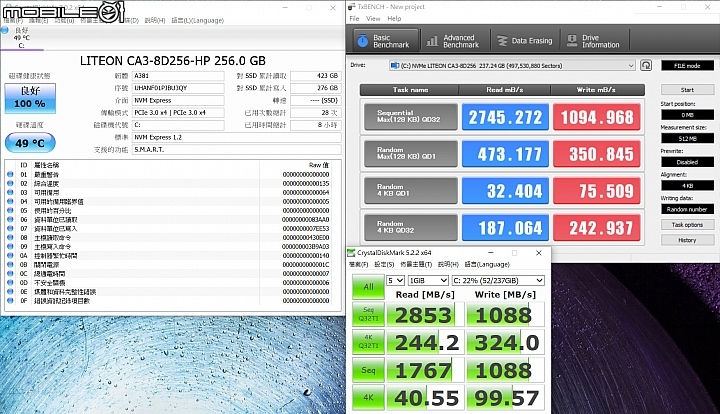720x414 pixels.
Task: Click the Task name column header
Action: [410, 90]
